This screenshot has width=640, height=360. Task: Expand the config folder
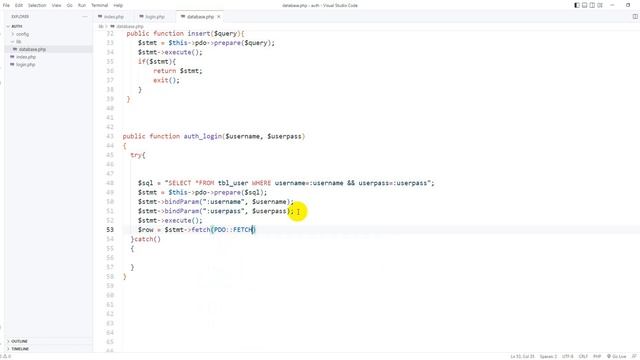[22, 34]
